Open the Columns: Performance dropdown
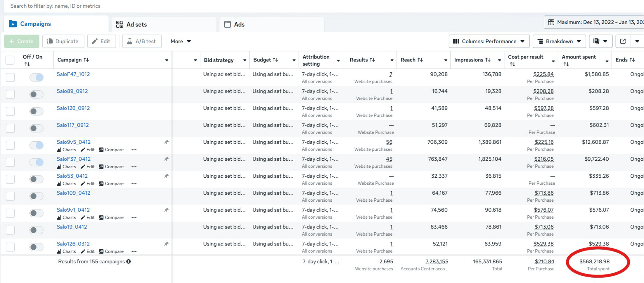Viewport: 644px width, 283px height. [x=489, y=41]
